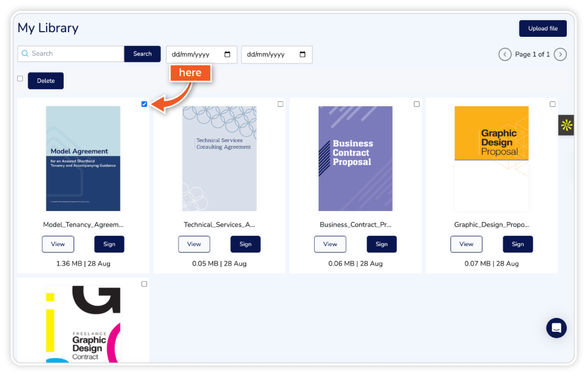
Task: Click the Upload file button
Action: click(543, 29)
